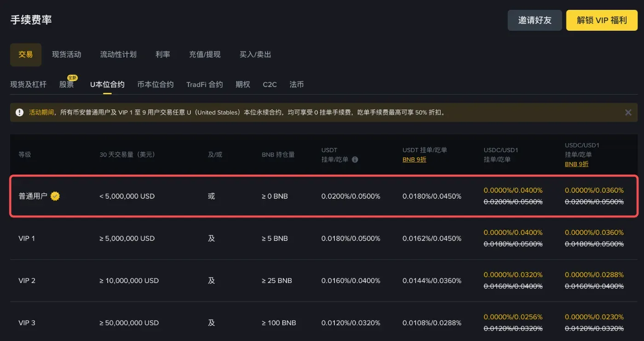This screenshot has width=644, height=341.
Task: Click the '≥ 25 BNB' holding cell
Action: tap(277, 281)
